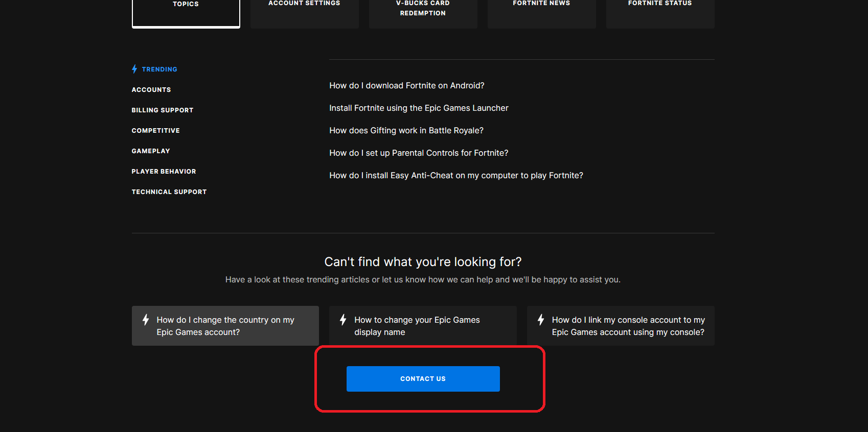Screen dimensions: 868x432
Task: Switch to Account Settings tab
Action: tap(304, 10)
